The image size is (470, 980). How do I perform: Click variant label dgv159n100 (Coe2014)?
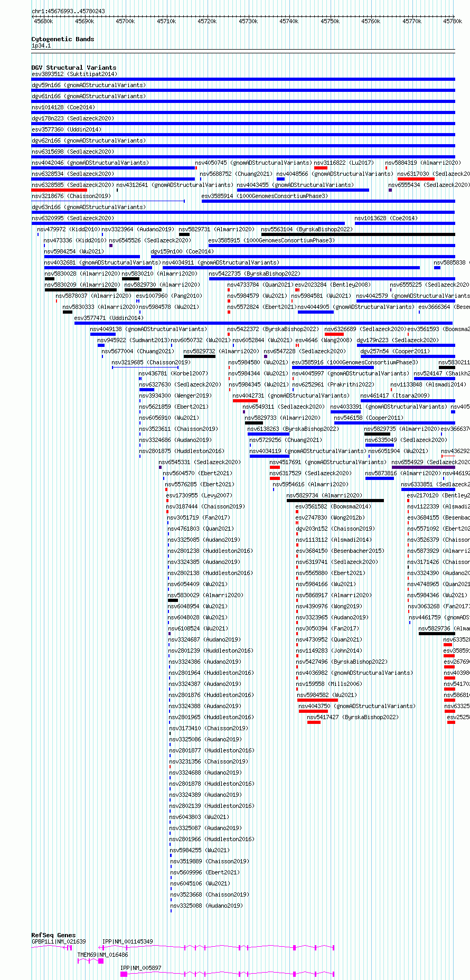click(x=182, y=251)
